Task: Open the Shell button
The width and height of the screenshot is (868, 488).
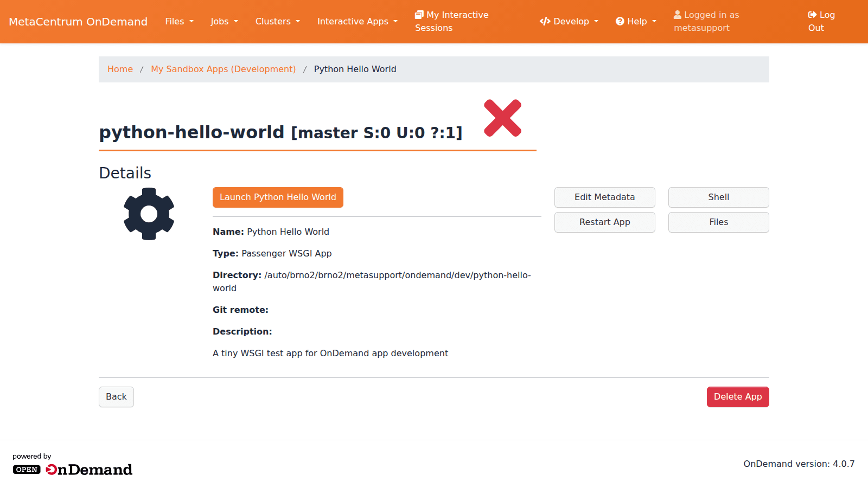Action: (x=718, y=197)
